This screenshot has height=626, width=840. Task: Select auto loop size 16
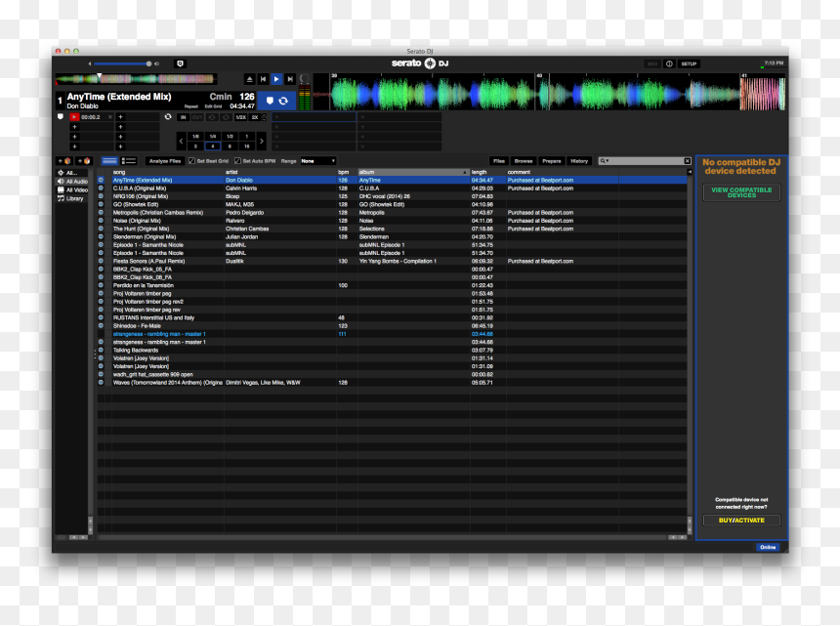247,146
